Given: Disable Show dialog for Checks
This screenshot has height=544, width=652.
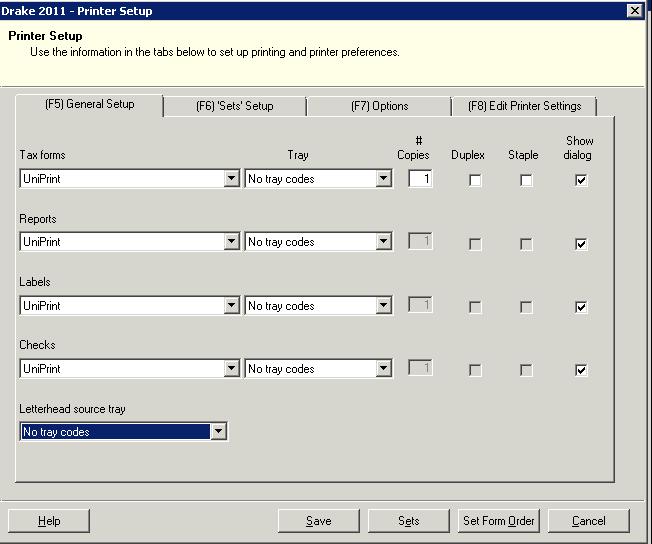Looking at the screenshot, I should click(580, 370).
